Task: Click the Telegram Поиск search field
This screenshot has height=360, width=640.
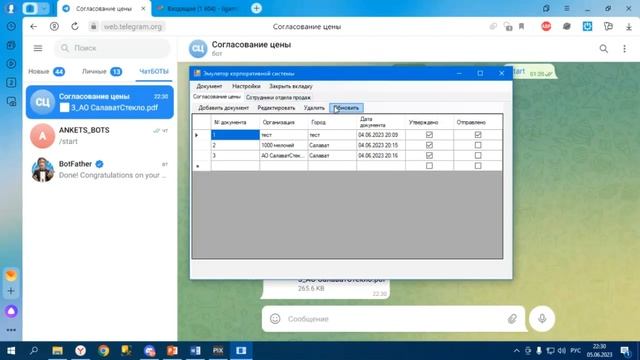Action: coord(112,48)
